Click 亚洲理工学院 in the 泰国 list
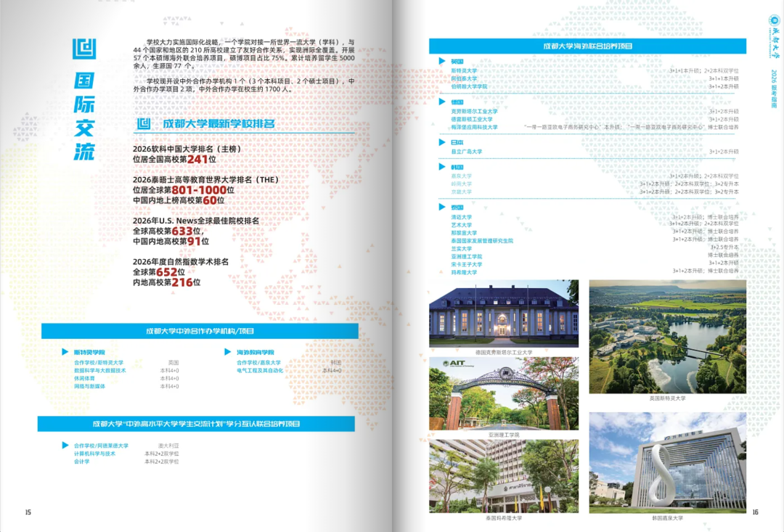This screenshot has width=784, height=532. point(467,256)
